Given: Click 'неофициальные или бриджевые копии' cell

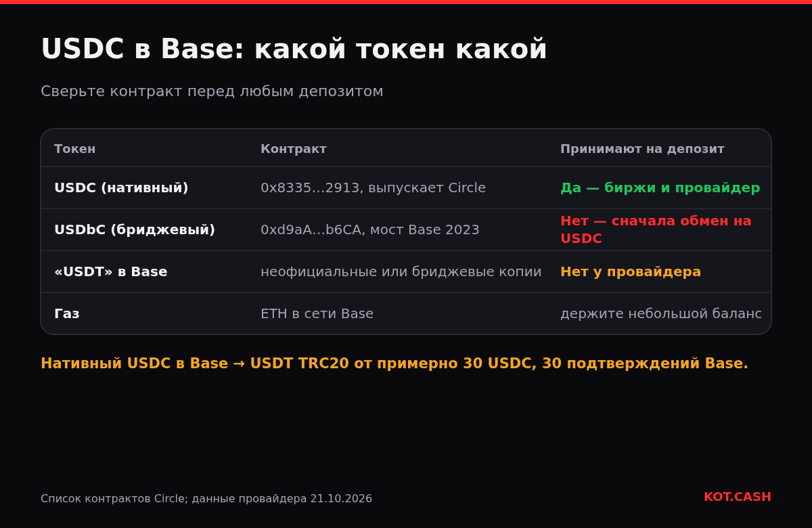Looking at the screenshot, I should pos(401,271).
